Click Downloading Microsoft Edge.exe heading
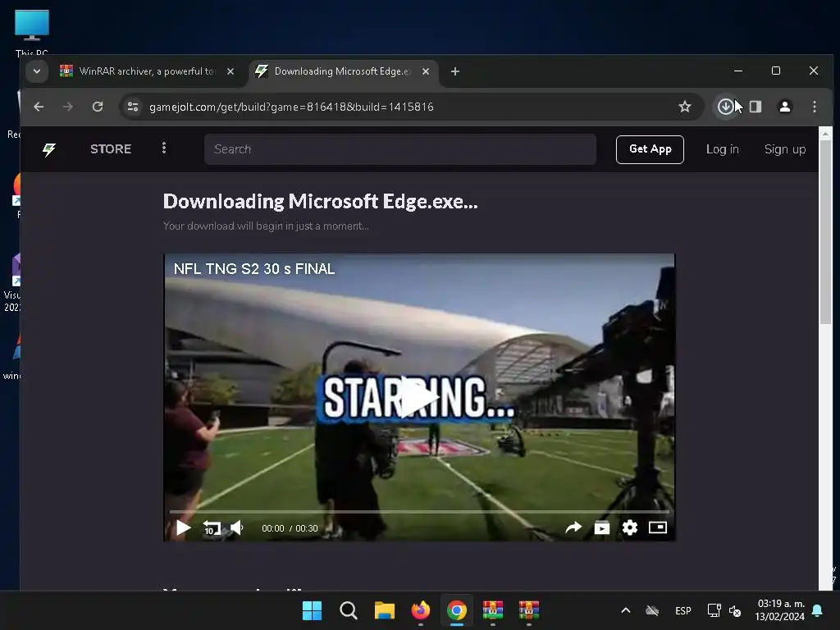840x630 pixels. pos(321,202)
